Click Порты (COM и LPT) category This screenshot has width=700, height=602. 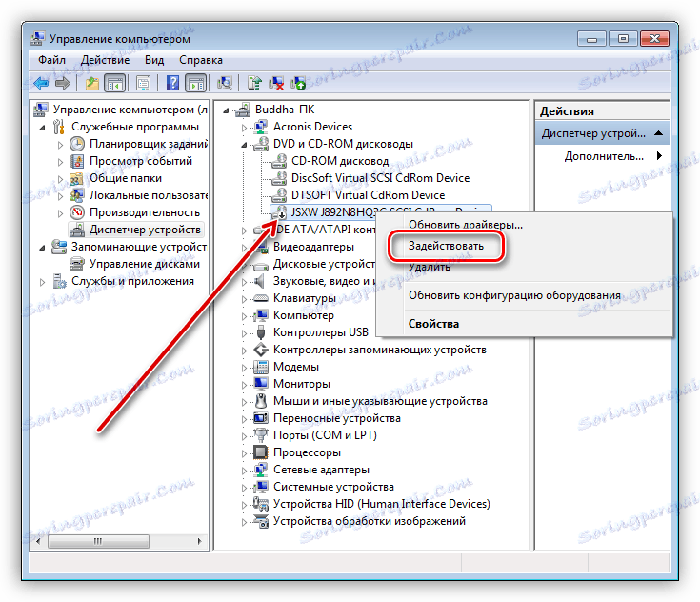click(325, 435)
